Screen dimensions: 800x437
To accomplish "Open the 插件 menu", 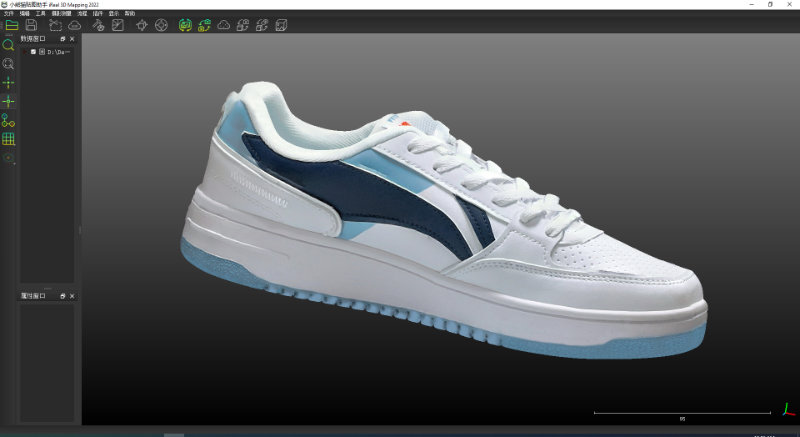I will coord(98,13).
